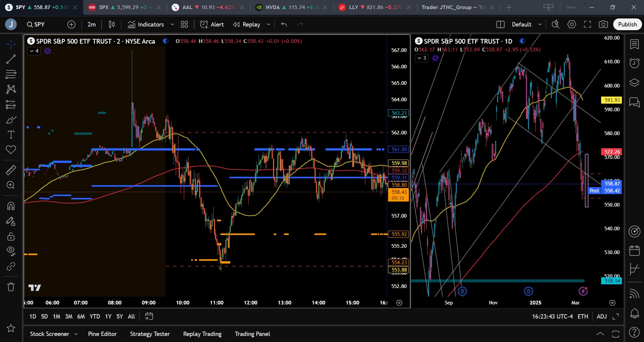Open the Pine Editor tab
The image size is (644, 342).
[x=102, y=334]
